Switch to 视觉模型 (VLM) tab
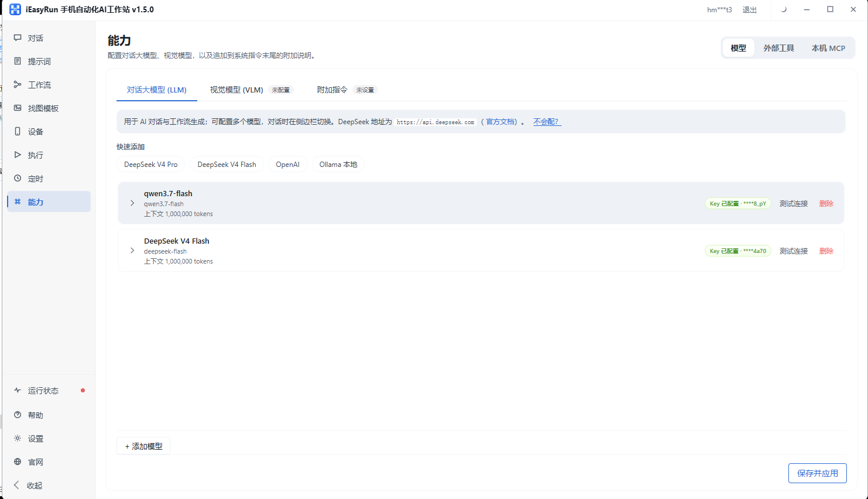The image size is (868, 499). 236,90
